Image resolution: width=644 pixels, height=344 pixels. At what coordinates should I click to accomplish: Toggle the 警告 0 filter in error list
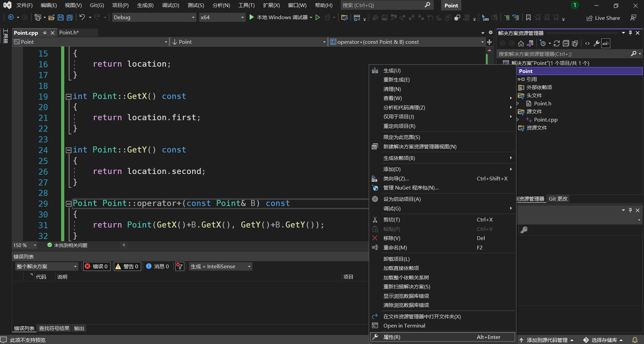pos(127,266)
